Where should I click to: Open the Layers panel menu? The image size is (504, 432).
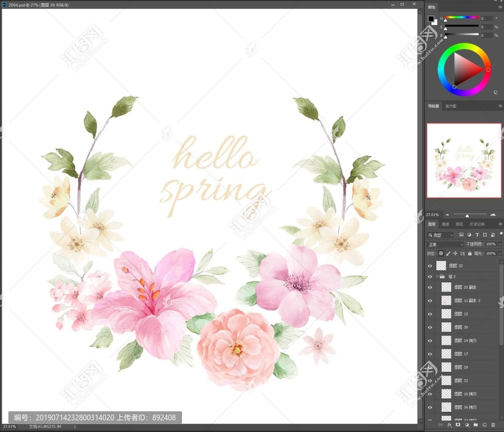[x=500, y=224]
